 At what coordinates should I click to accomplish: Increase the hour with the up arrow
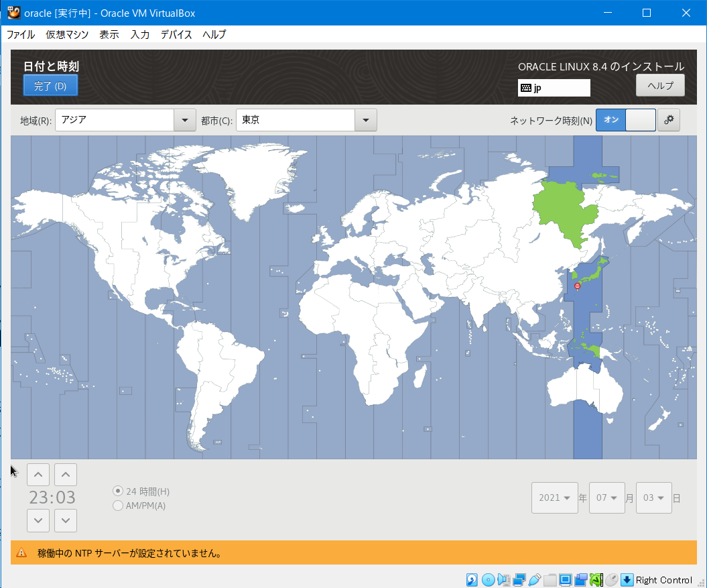click(x=38, y=475)
